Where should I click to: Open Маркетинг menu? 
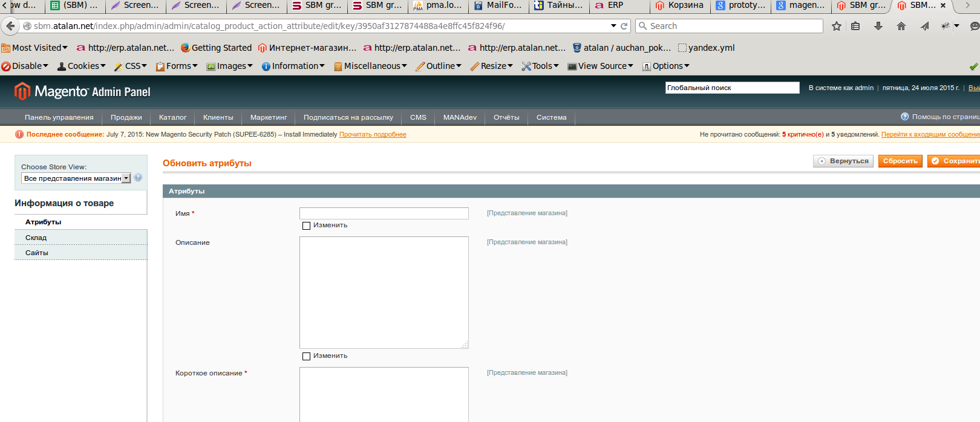click(x=269, y=117)
